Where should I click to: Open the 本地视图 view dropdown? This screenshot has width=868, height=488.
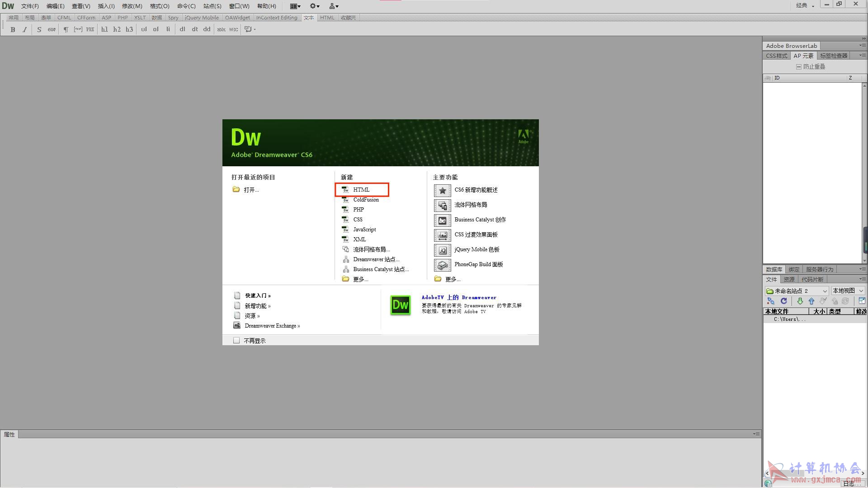[x=848, y=291]
